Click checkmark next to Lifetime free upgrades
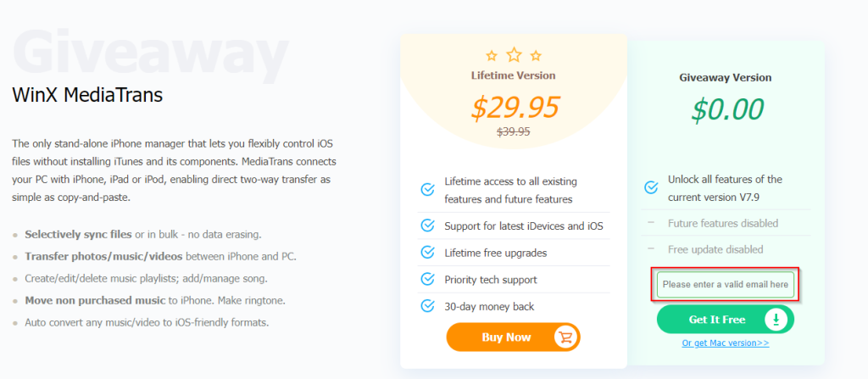 427,252
